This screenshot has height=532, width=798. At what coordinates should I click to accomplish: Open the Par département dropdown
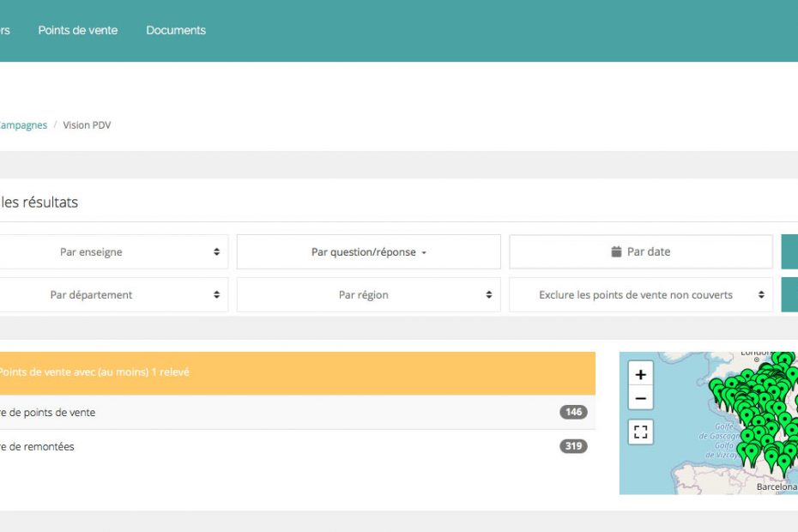(112, 295)
